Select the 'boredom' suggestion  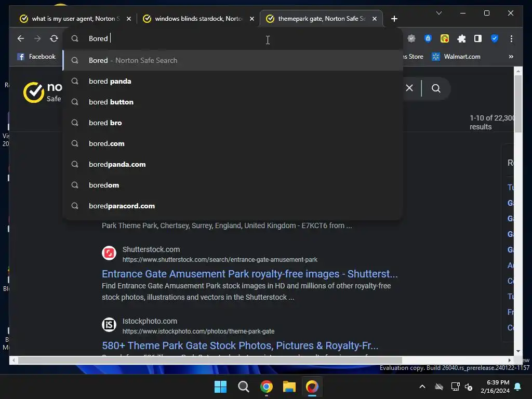point(233,185)
